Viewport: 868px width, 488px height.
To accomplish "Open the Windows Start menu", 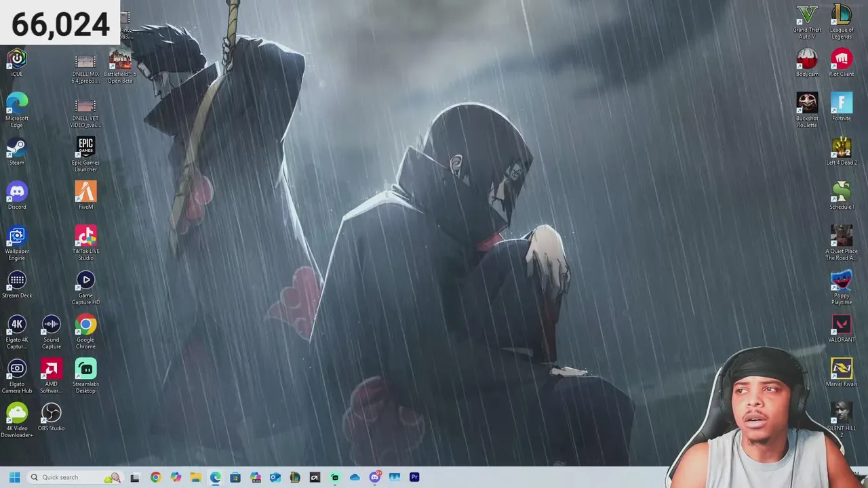I will tap(14, 477).
